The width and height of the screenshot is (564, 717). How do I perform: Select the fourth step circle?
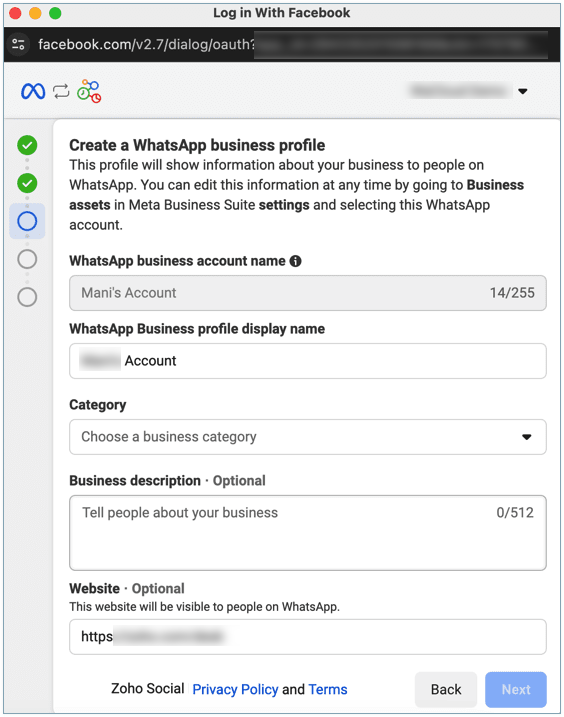click(x=27, y=259)
